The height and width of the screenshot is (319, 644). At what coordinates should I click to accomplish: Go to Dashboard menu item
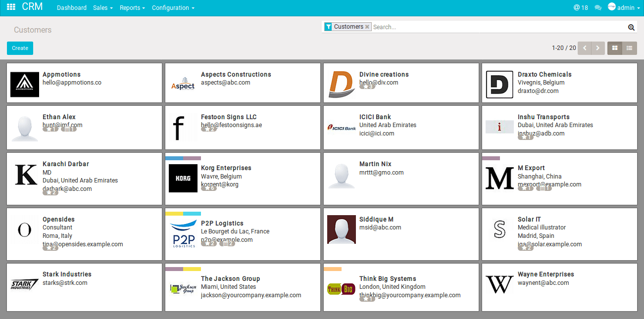[x=72, y=8]
